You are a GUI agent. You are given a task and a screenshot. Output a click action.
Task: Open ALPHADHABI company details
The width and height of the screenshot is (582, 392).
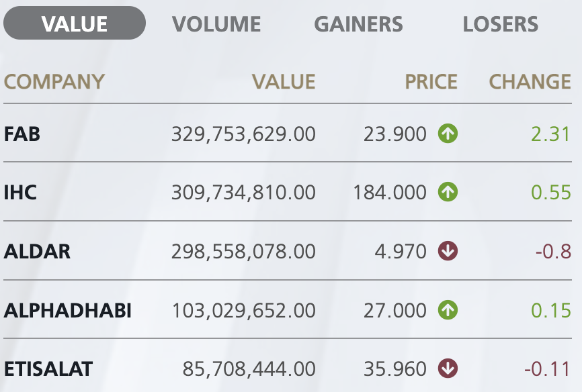(x=68, y=310)
